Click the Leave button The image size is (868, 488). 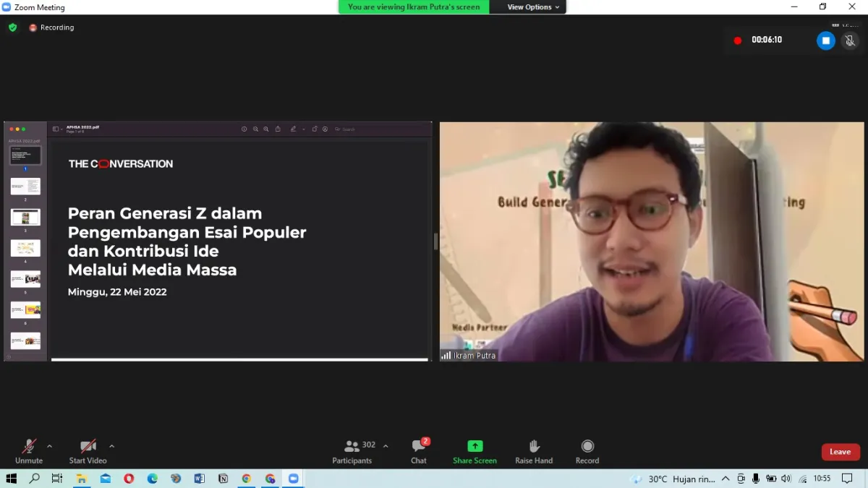[840, 451]
